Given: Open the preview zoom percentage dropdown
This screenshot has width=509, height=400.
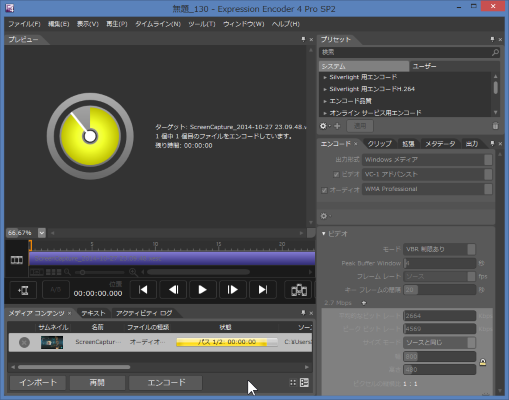Looking at the screenshot, I should coord(42,233).
